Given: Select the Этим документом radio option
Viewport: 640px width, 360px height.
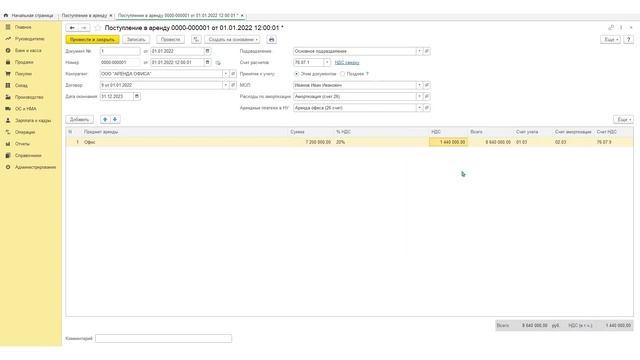Looking at the screenshot, I should coord(297,74).
